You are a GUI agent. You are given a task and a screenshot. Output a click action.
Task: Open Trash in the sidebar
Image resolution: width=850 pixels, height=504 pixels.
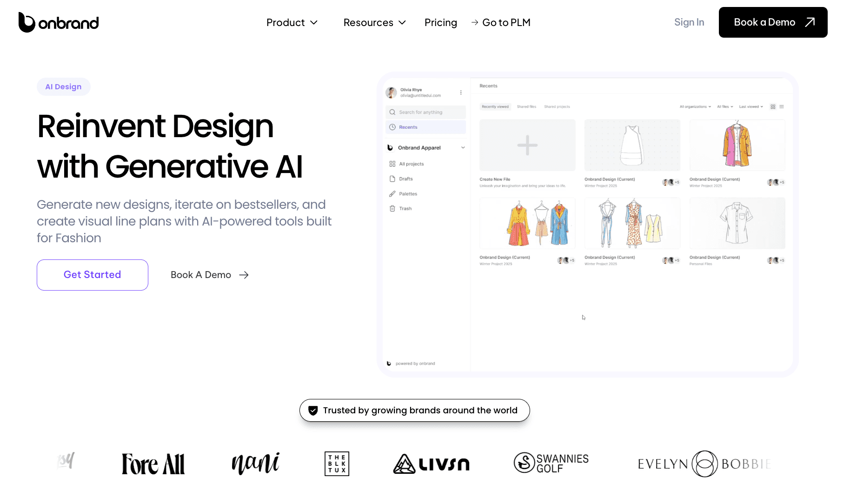pyautogui.click(x=400, y=208)
